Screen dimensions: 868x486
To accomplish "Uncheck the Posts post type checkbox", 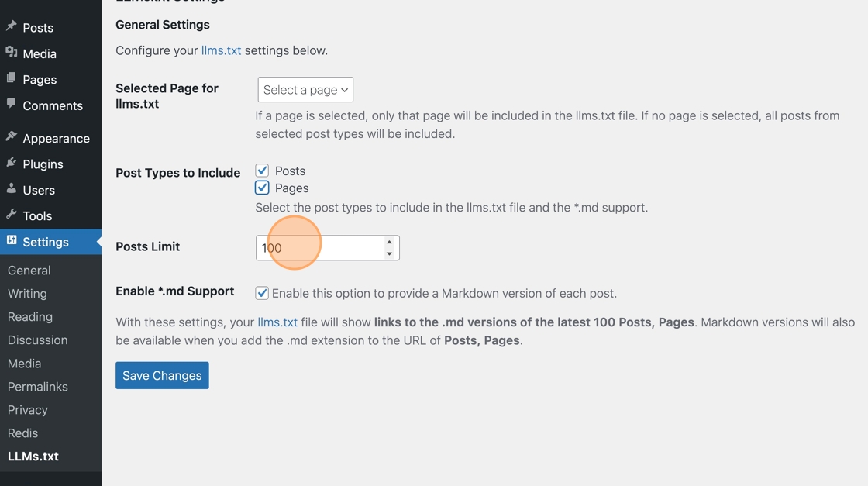I will click(262, 171).
